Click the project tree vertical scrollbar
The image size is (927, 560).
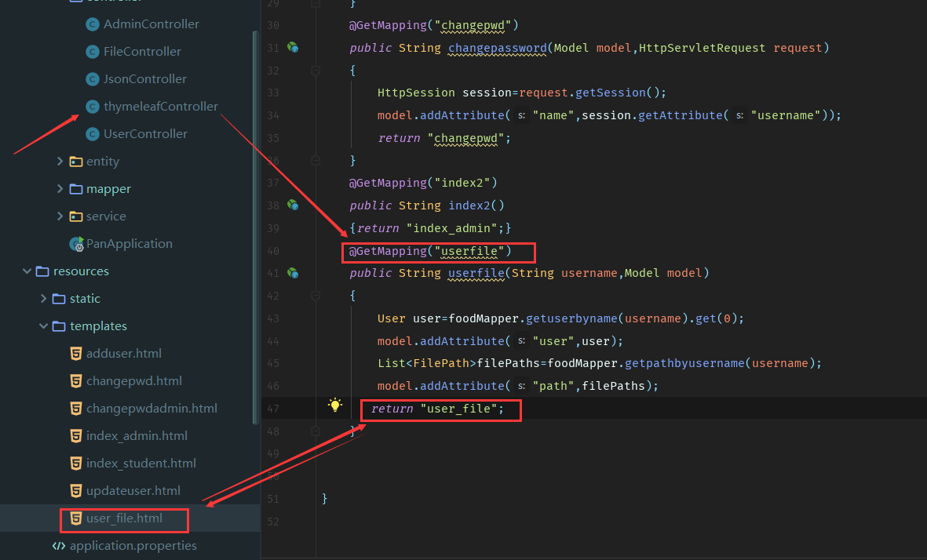click(x=255, y=227)
